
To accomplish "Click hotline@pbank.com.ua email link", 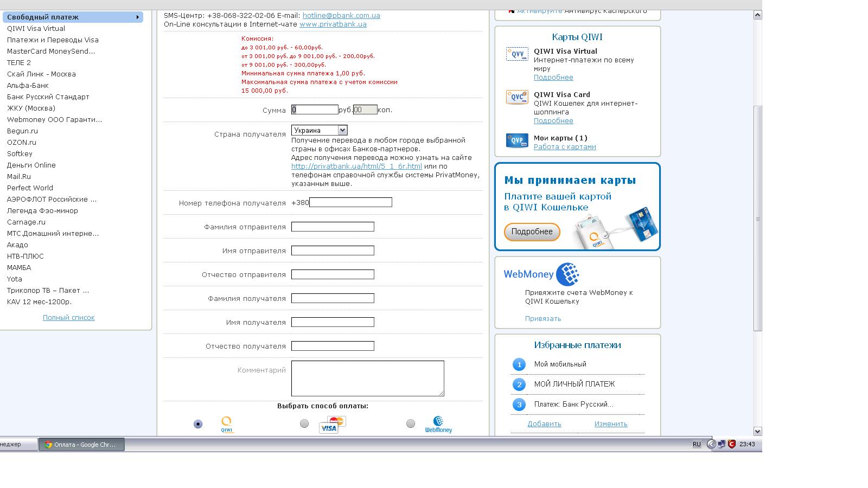I will pyautogui.click(x=341, y=16).
